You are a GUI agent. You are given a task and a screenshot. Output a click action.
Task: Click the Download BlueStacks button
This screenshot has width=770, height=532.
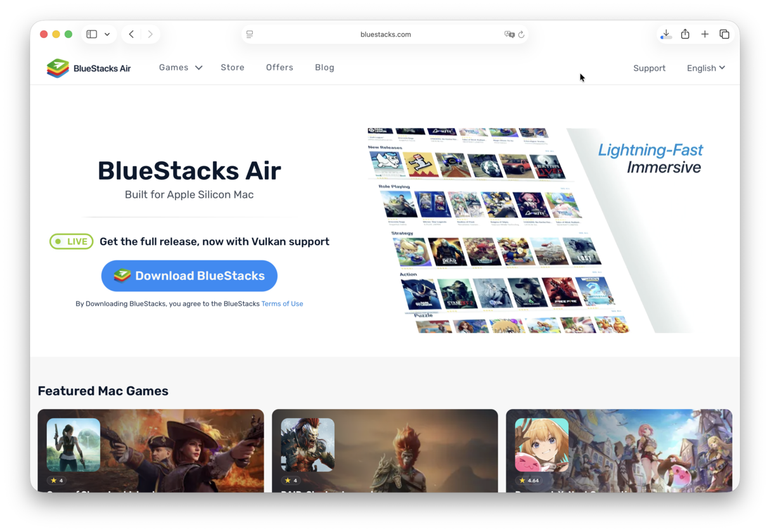pos(189,275)
